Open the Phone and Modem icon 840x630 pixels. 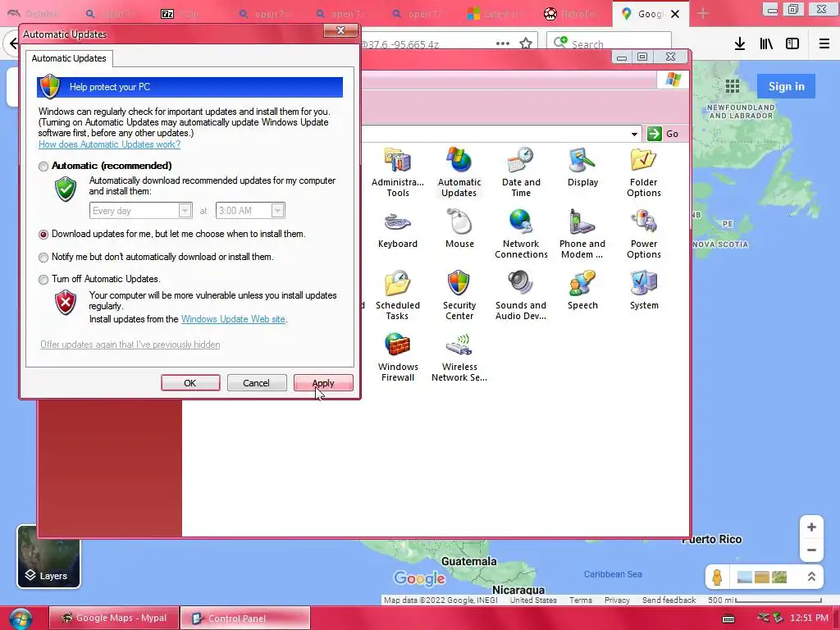(582, 234)
